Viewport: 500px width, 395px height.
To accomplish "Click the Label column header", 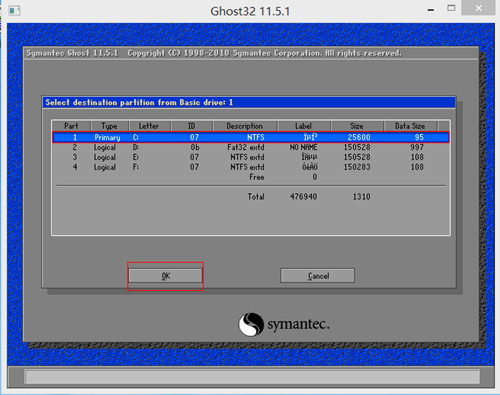I will [303, 126].
